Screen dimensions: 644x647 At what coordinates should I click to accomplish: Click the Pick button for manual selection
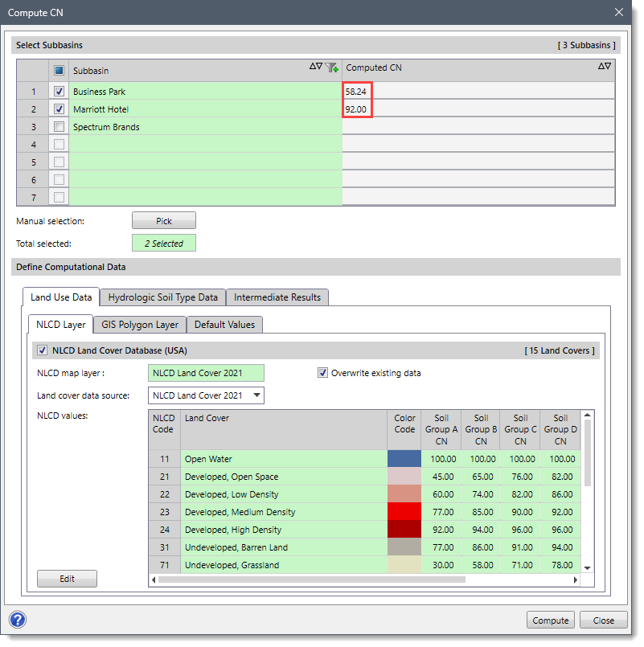coord(163,220)
